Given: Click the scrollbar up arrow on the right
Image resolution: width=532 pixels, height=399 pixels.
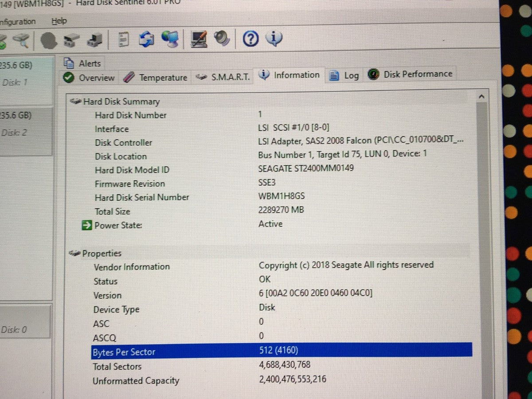Looking at the screenshot, I should 481,95.
